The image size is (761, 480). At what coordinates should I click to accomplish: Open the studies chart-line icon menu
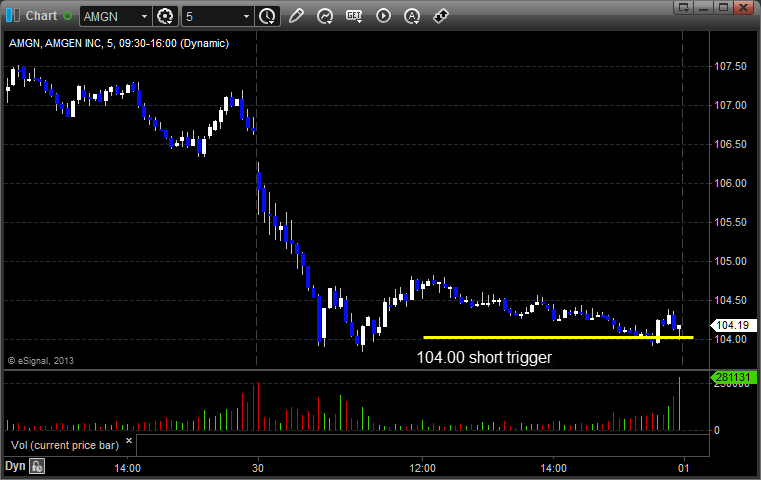coord(325,16)
